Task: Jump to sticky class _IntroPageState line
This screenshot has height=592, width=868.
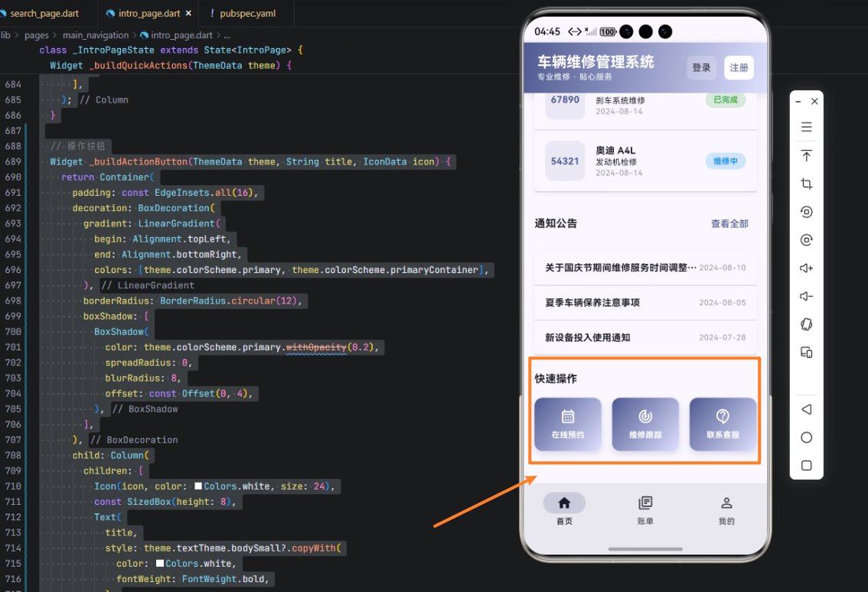Action: 171,50
